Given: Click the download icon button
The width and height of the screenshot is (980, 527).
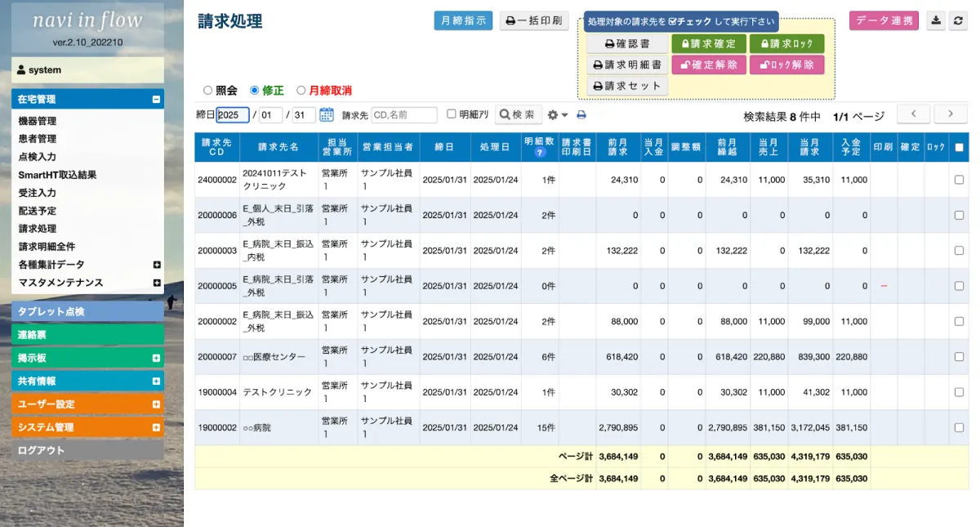Looking at the screenshot, I should pyautogui.click(x=936, y=21).
